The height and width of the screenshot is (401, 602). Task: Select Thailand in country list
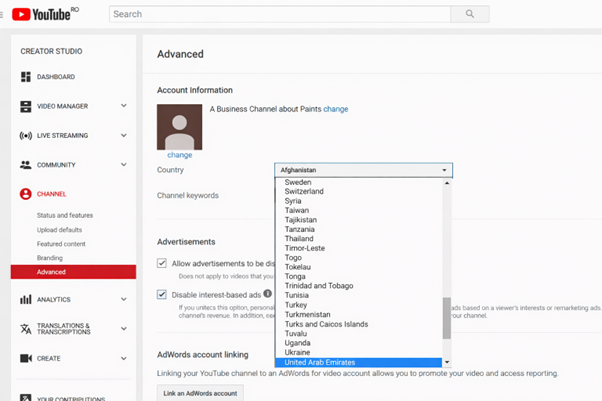coord(359,239)
